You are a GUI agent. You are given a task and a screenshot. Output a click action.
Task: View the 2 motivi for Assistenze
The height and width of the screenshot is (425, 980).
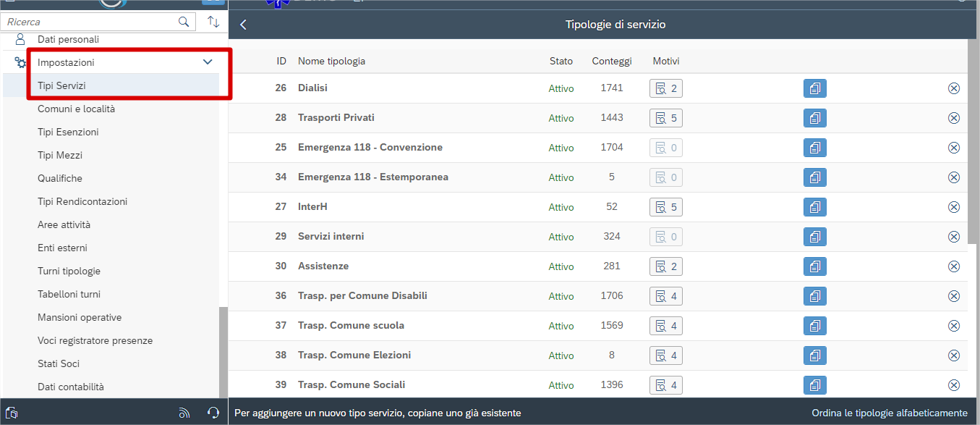tap(665, 266)
